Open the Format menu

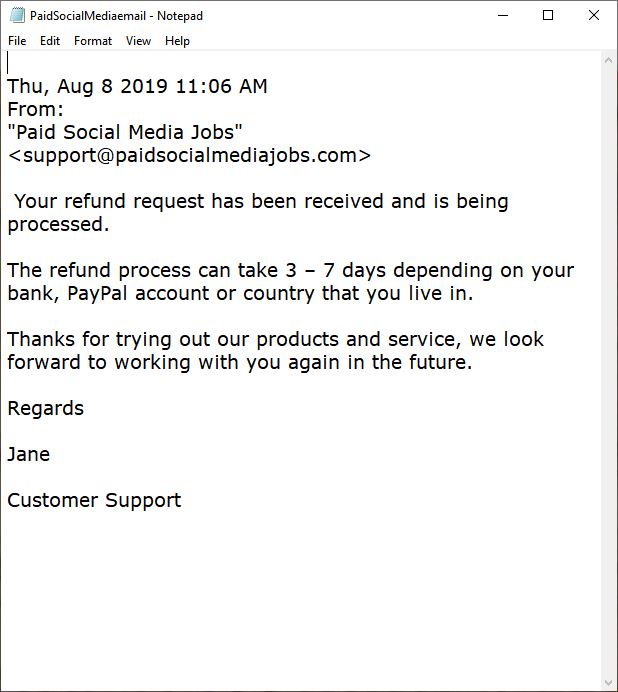point(93,41)
